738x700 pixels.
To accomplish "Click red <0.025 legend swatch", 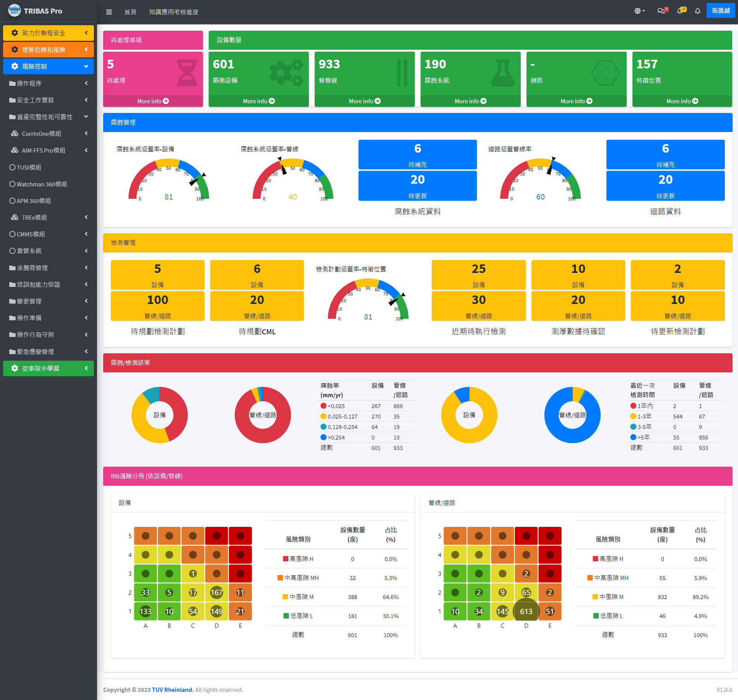I will (323, 406).
